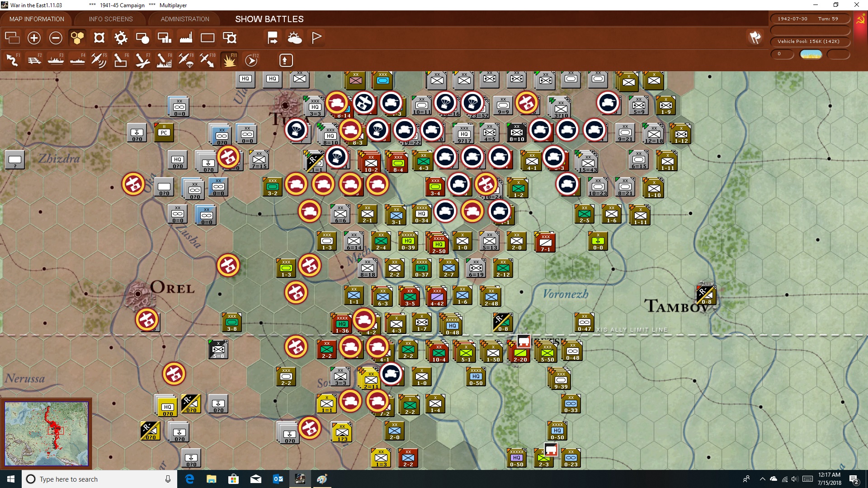Viewport: 868px width, 488px height.
Task: Click the flag with arrow icon
Action: tap(273, 38)
